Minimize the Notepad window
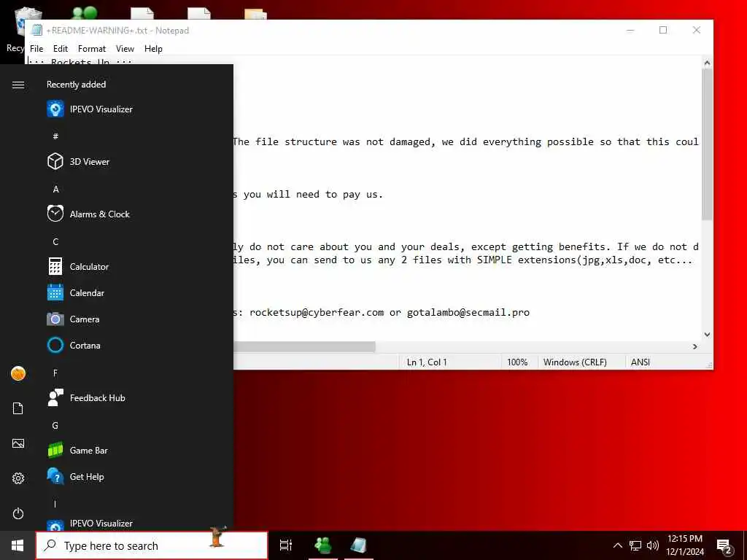The image size is (747, 560). (x=630, y=30)
